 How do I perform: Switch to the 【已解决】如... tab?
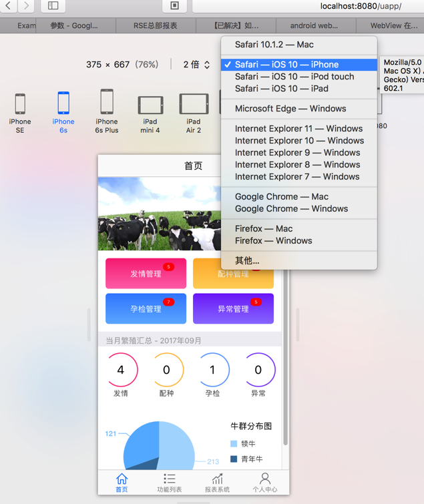pyautogui.click(x=236, y=26)
